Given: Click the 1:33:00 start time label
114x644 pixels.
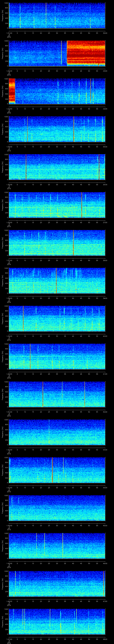Looking at the screenshot, I should [9, 109].
